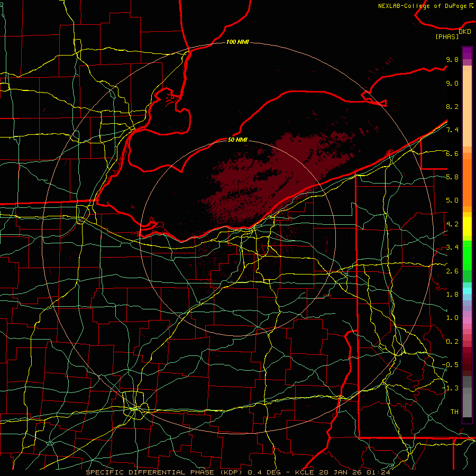The width and height of the screenshot is (476, 476).
Task: Pick the cyan segment on the color bar
Action: tap(467, 291)
